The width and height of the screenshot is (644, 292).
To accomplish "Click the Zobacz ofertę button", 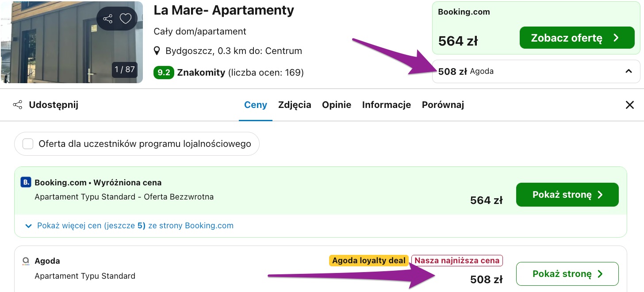I will (577, 38).
